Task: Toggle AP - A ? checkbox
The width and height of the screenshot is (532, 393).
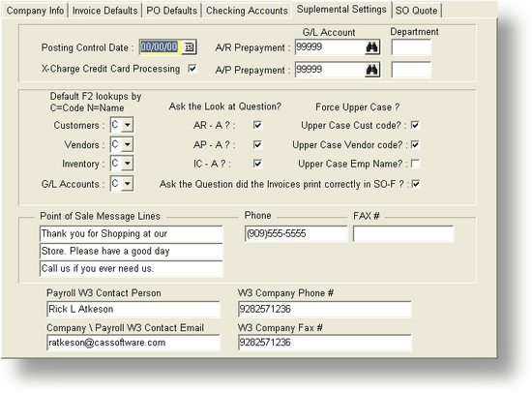Action: coord(257,144)
